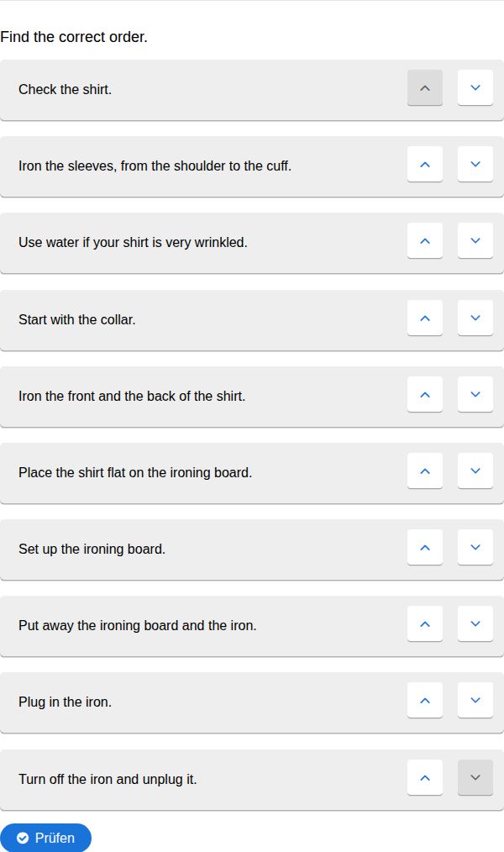
Task: Move 'Place the shirt flat' down
Action: (x=475, y=471)
